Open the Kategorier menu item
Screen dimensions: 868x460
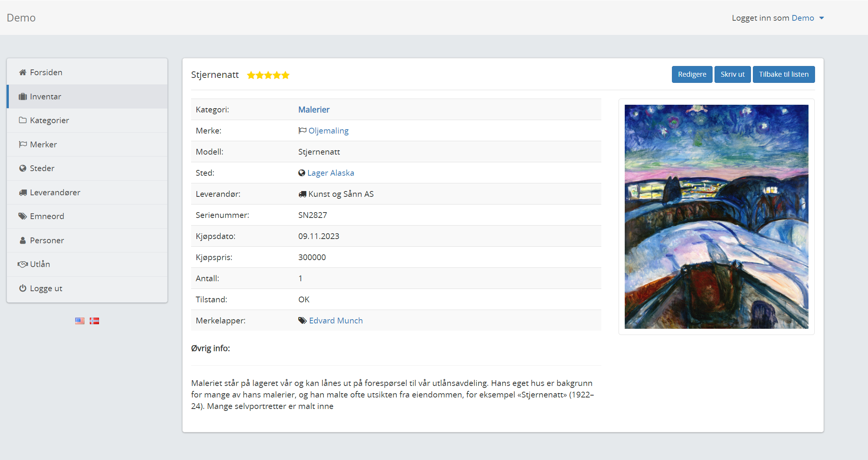click(87, 120)
